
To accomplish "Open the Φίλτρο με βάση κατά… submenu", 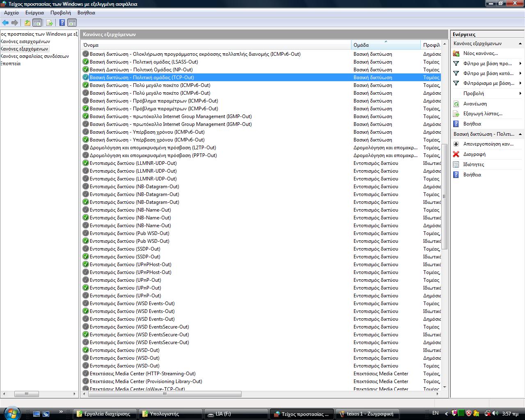I will 488,73.
